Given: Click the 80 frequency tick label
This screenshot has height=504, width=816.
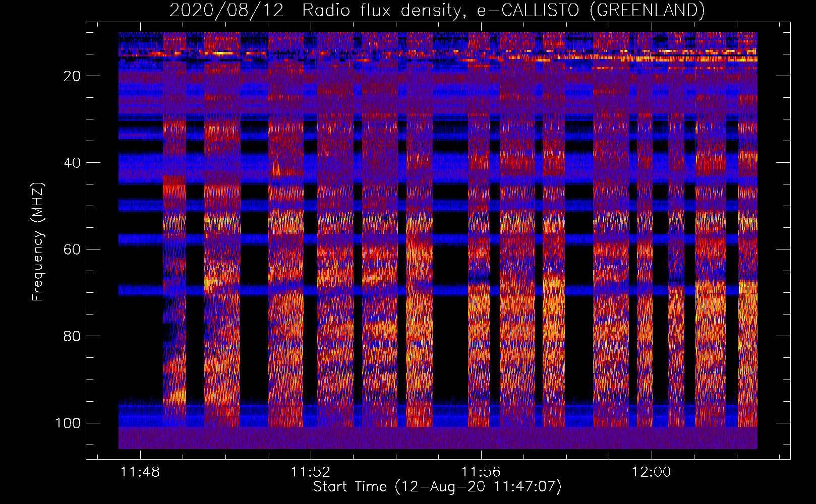Looking at the screenshot, I should click(x=72, y=336).
